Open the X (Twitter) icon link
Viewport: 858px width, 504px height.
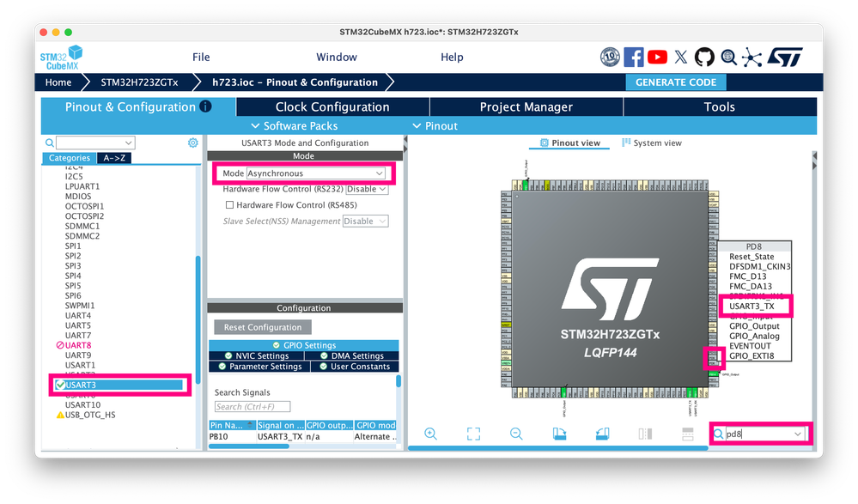pyautogui.click(x=681, y=57)
